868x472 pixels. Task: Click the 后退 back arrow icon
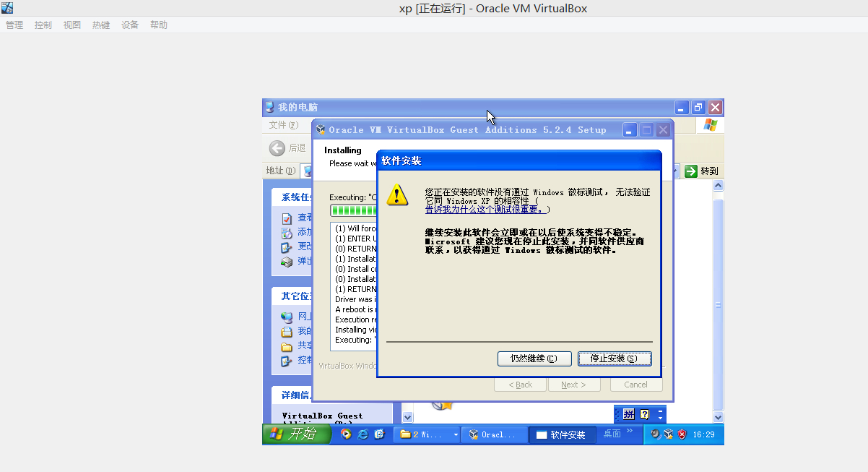pos(277,148)
